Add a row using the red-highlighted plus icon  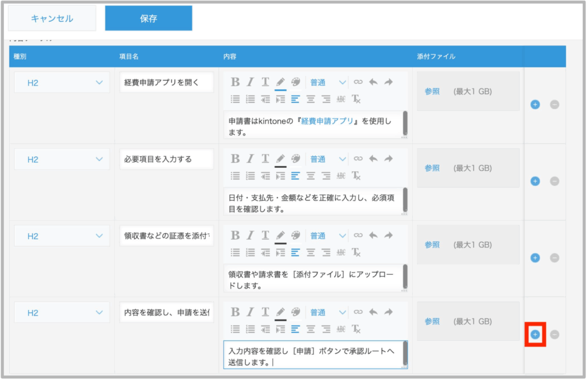tap(535, 335)
